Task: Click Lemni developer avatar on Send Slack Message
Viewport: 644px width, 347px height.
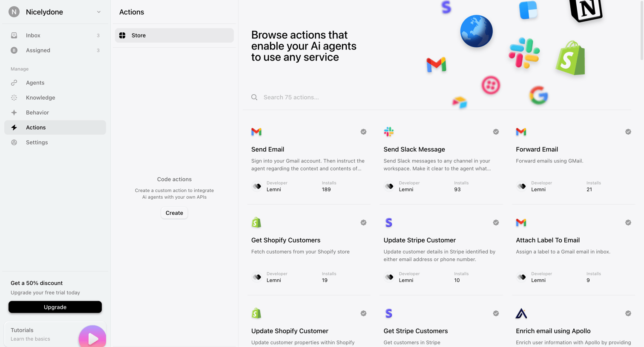Action: click(389, 186)
